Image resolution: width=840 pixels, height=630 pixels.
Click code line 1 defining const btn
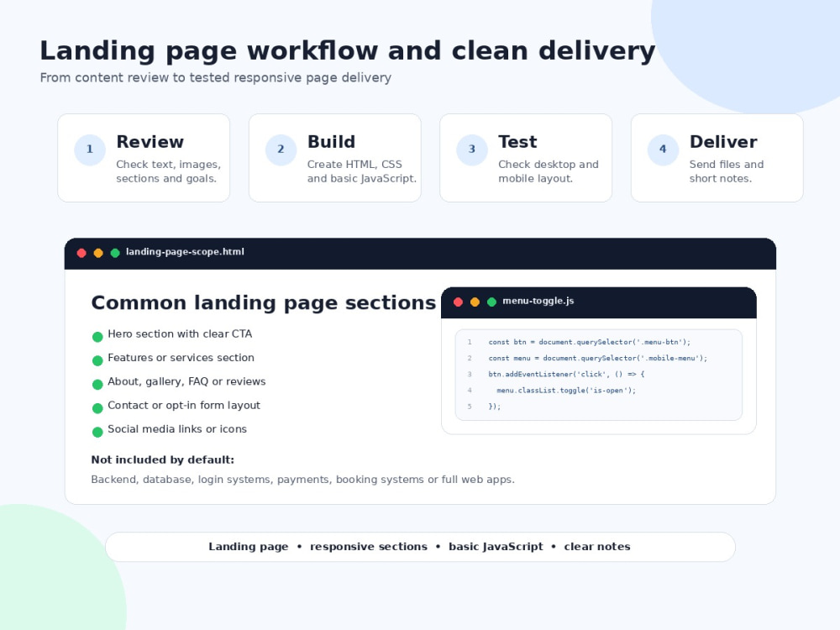590,342
